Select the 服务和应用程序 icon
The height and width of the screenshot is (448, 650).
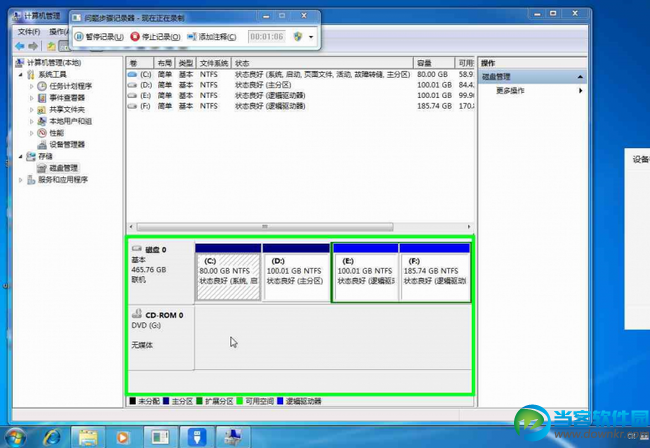[31, 179]
